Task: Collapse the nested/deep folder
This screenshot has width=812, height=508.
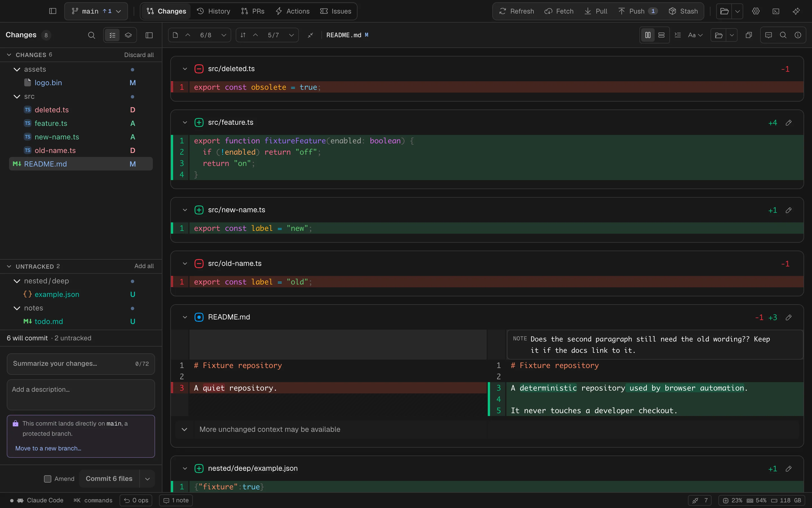Action: [x=17, y=281]
